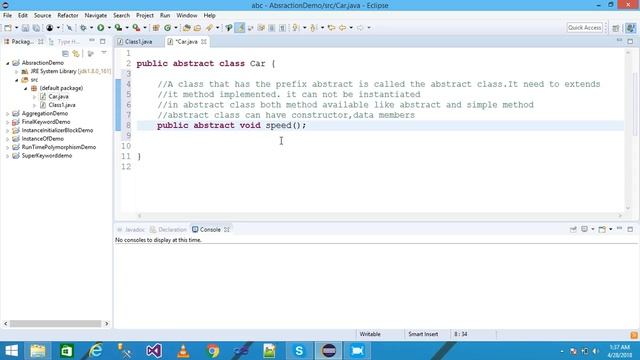The image size is (640, 360).
Task: Open the Windows Start button
Action: coord(11,351)
